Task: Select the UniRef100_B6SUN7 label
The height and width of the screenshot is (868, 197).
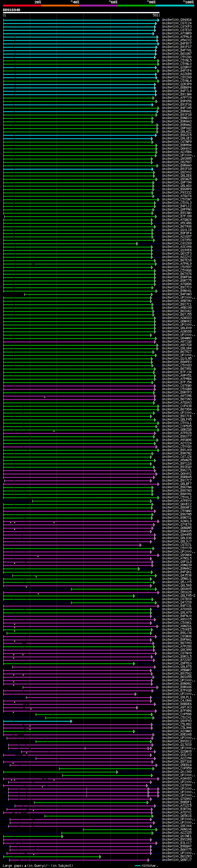Action: 177,54
